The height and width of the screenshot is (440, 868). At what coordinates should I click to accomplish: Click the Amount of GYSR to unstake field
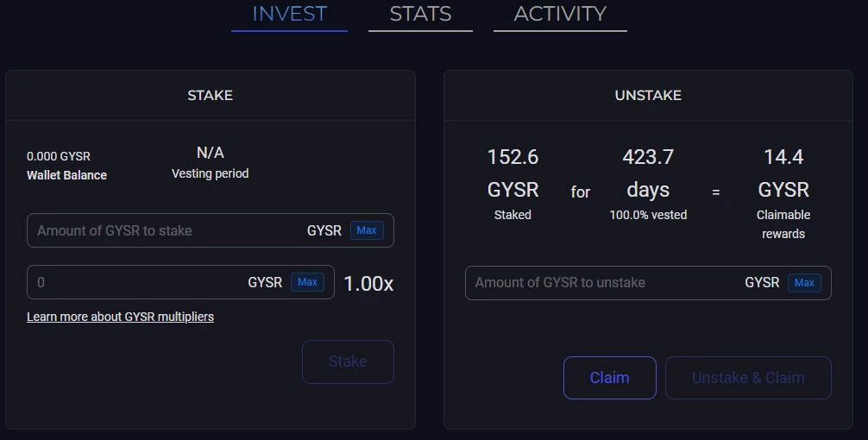pos(648,283)
